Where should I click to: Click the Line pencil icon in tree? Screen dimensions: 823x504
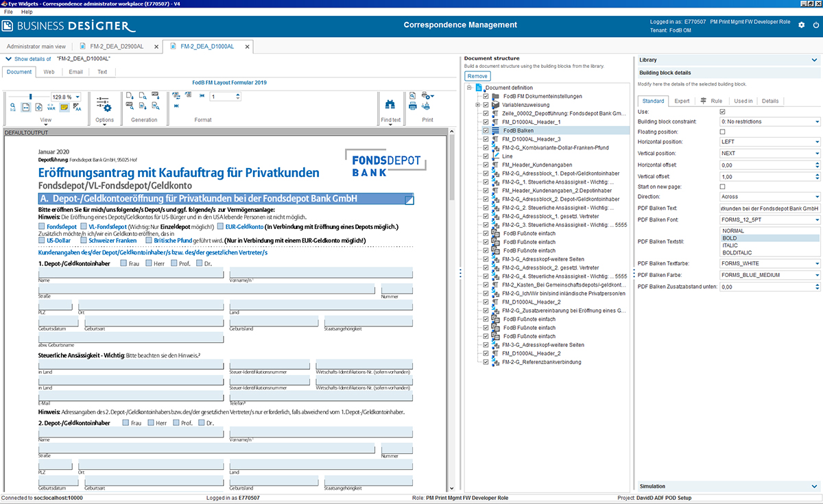pos(497,156)
